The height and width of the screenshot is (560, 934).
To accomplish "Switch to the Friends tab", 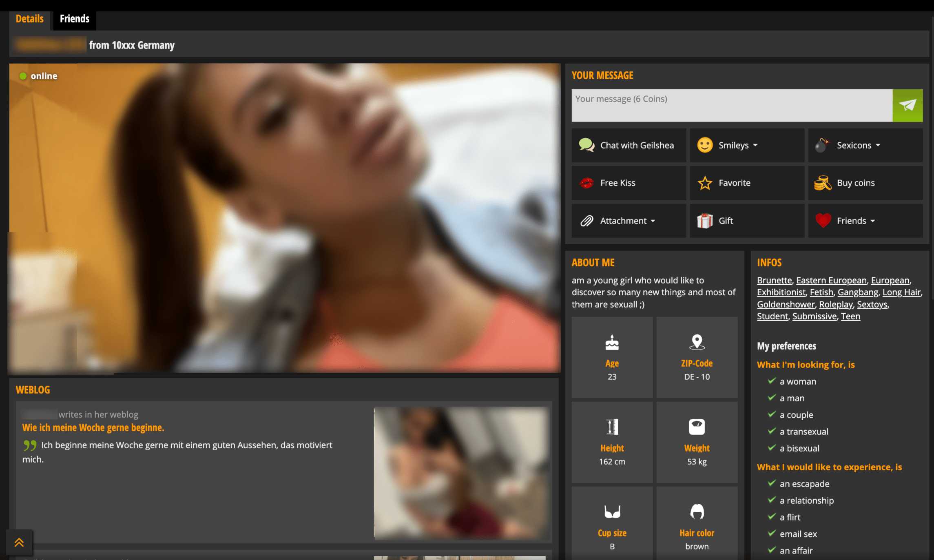I will [x=74, y=19].
